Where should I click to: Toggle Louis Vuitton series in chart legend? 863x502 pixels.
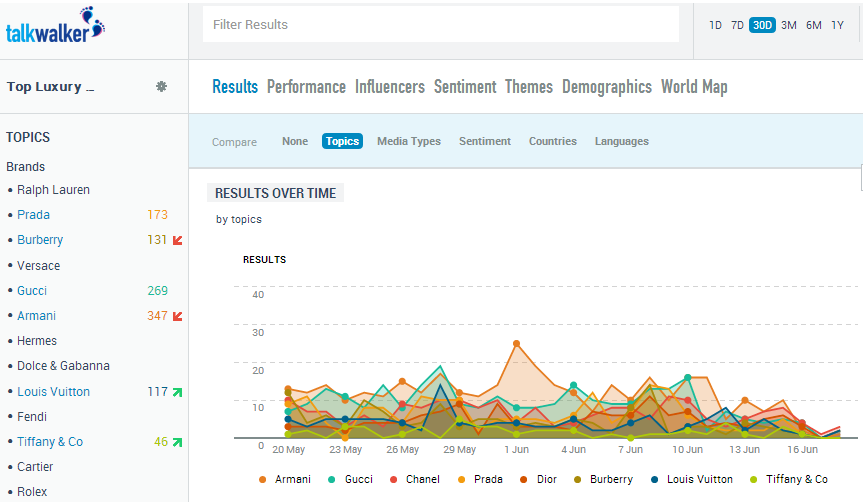(x=692, y=479)
